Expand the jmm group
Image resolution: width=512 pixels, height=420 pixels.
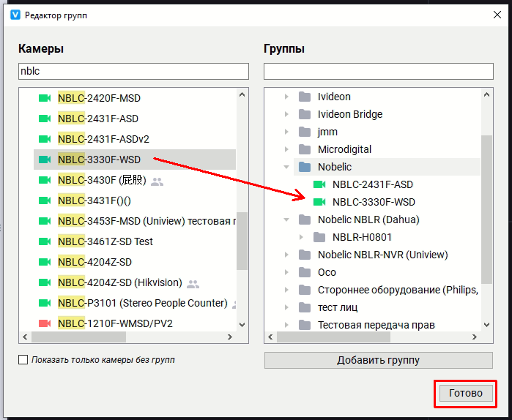(286, 132)
